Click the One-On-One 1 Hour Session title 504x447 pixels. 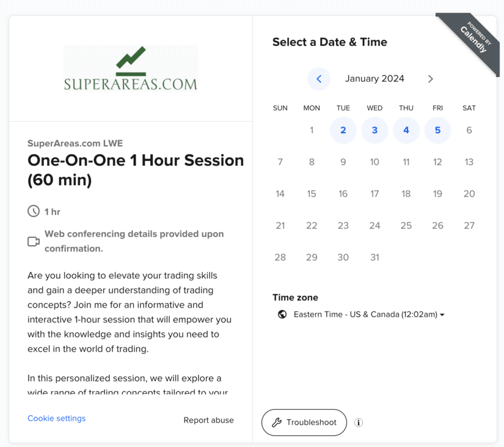[136, 170]
